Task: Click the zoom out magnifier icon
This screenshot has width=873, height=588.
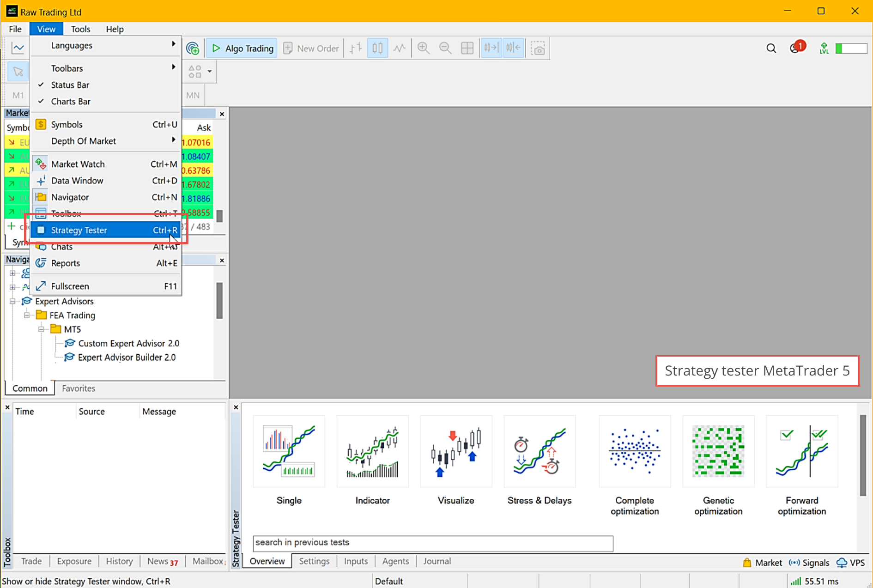Action: pyautogui.click(x=445, y=48)
